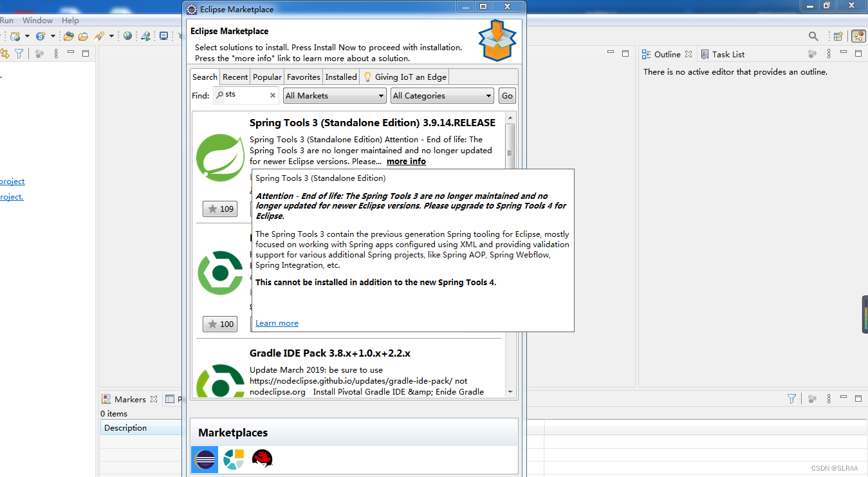The height and width of the screenshot is (477, 868).
Task: Click the Link with Editor arrows icon
Action: [x=4, y=54]
